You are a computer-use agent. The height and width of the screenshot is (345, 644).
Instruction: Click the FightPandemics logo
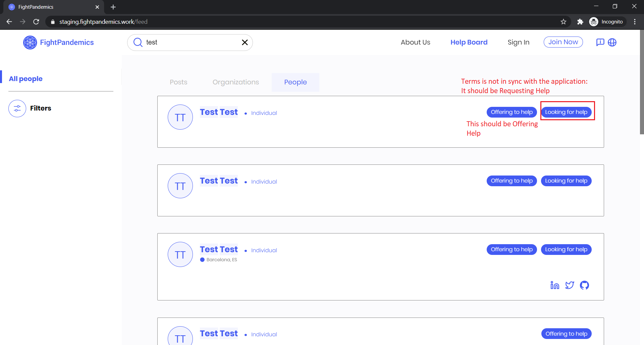tap(58, 42)
